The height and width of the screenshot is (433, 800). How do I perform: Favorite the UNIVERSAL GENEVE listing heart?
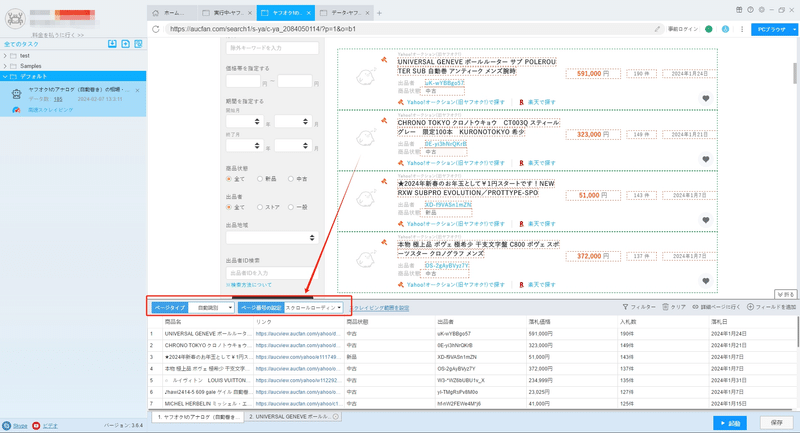(x=706, y=98)
